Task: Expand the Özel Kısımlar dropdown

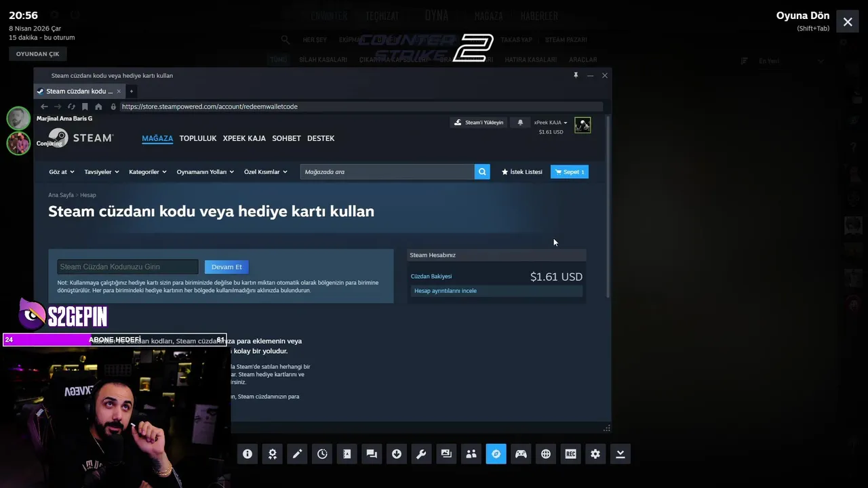Action: (266, 172)
